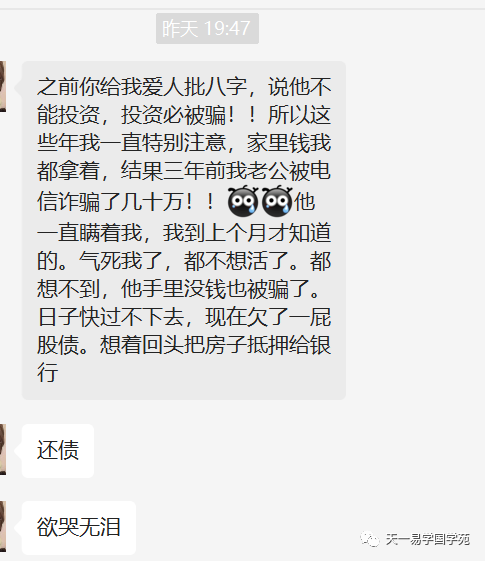Screen dimensions: 485x561
Task: Open the avatar beside the 欲哭无泪 message
Action: pos(3,526)
